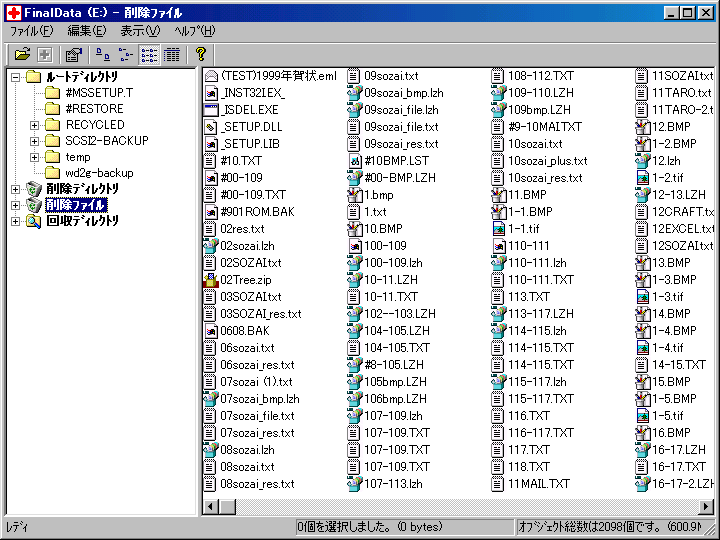
Task: Click the yellow question mark help icon
Action: [x=201, y=54]
